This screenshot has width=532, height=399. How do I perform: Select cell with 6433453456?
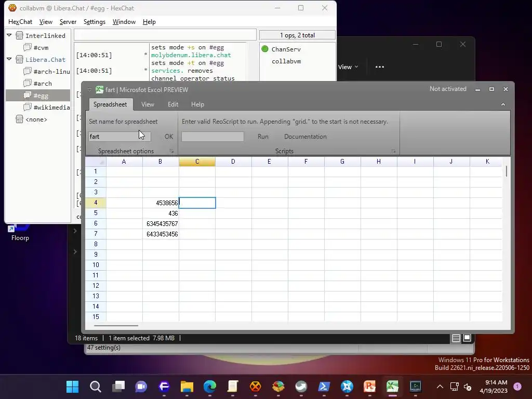coord(161,234)
